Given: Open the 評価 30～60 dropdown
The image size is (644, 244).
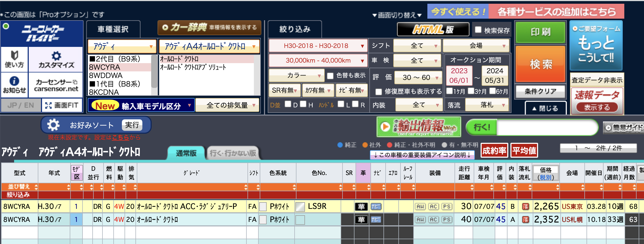Looking at the screenshot, I should tap(418, 78).
